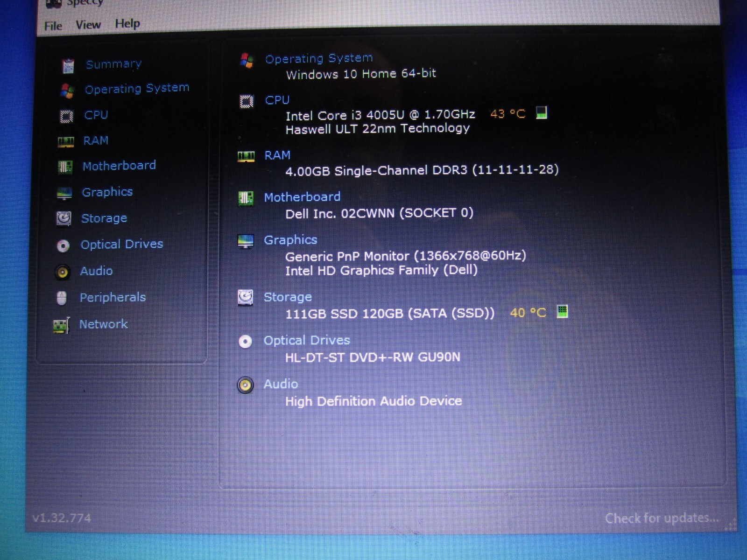Click the Audio speaker icon in summary pane
The height and width of the screenshot is (560, 747).
tap(245, 385)
